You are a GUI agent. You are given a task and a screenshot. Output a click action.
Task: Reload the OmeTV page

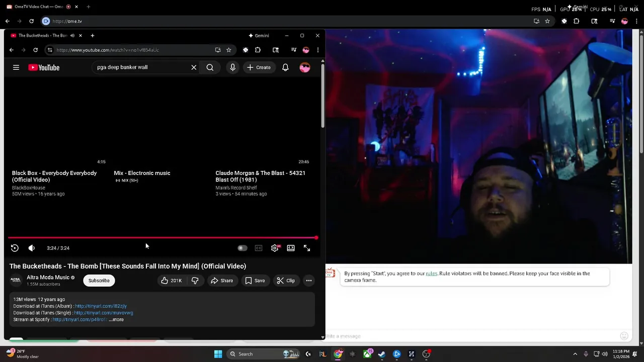click(x=31, y=21)
